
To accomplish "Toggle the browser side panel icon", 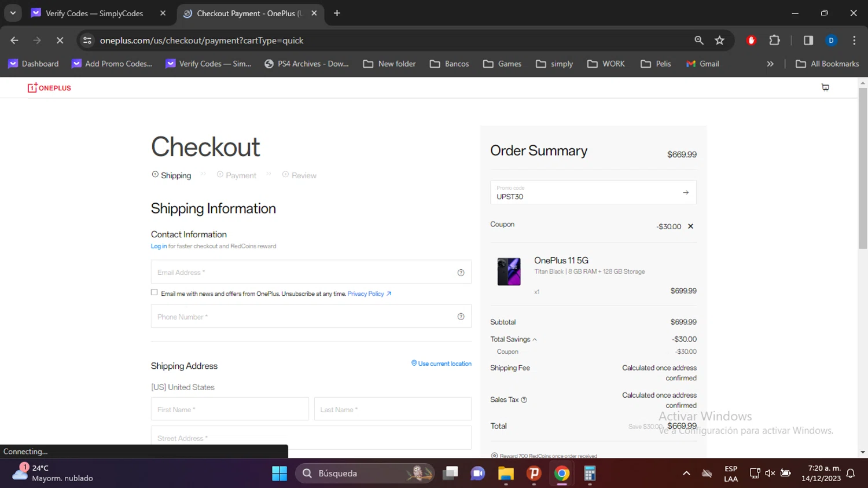I will point(808,41).
